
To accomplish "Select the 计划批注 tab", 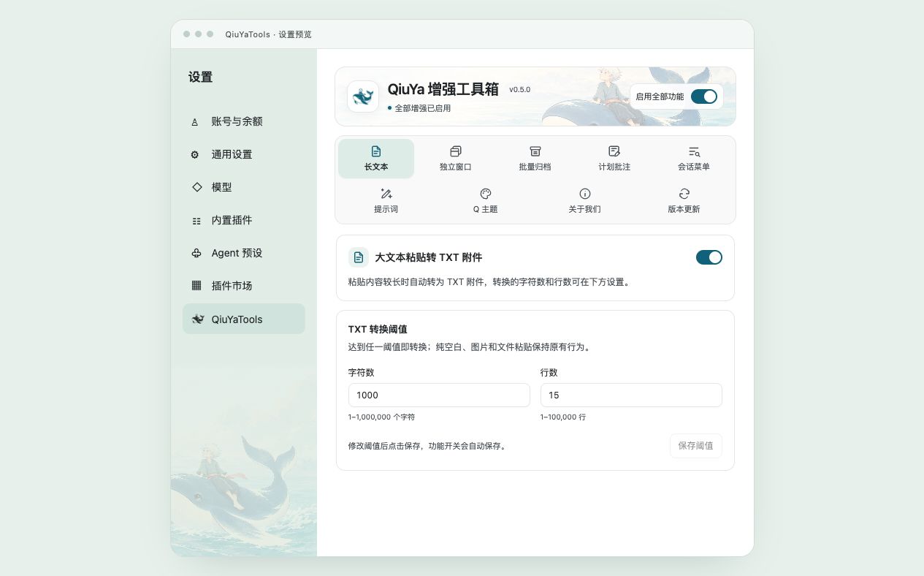I will pyautogui.click(x=614, y=159).
